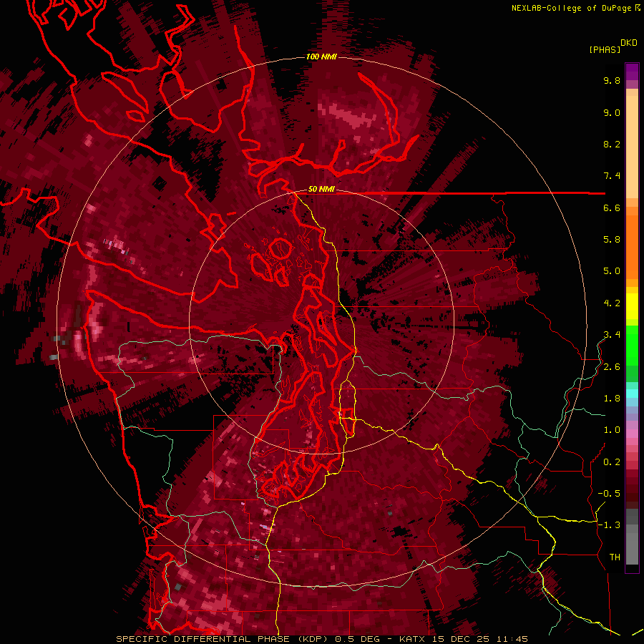The width and height of the screenshot is (644, 644).
Task: Click the 5.0 scale value
Action: [612, 271]
